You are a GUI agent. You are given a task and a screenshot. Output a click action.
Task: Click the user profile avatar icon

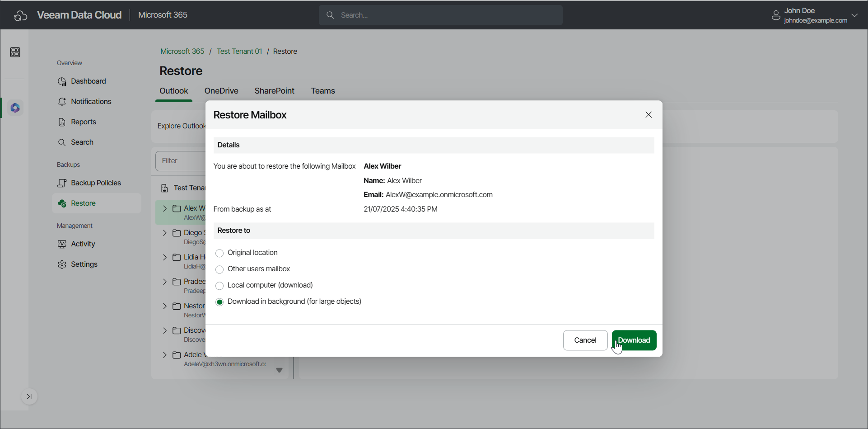coord(776,15)
